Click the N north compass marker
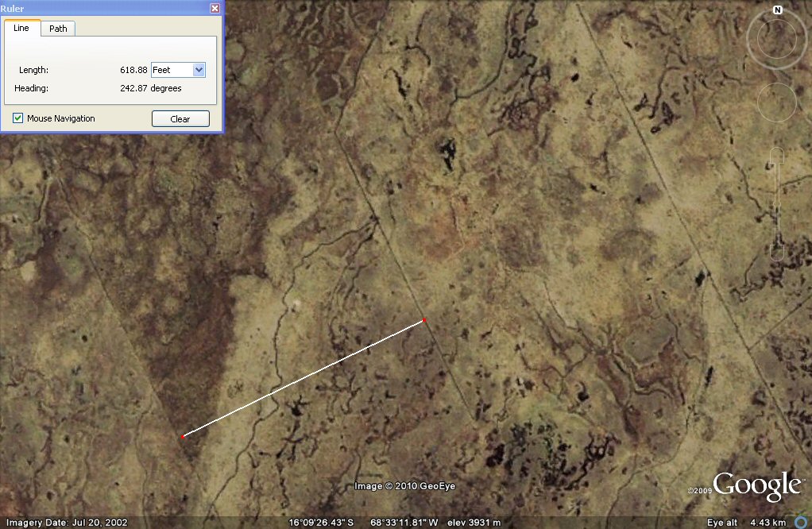Screen dimensions: 812x529 pos(777,10)
